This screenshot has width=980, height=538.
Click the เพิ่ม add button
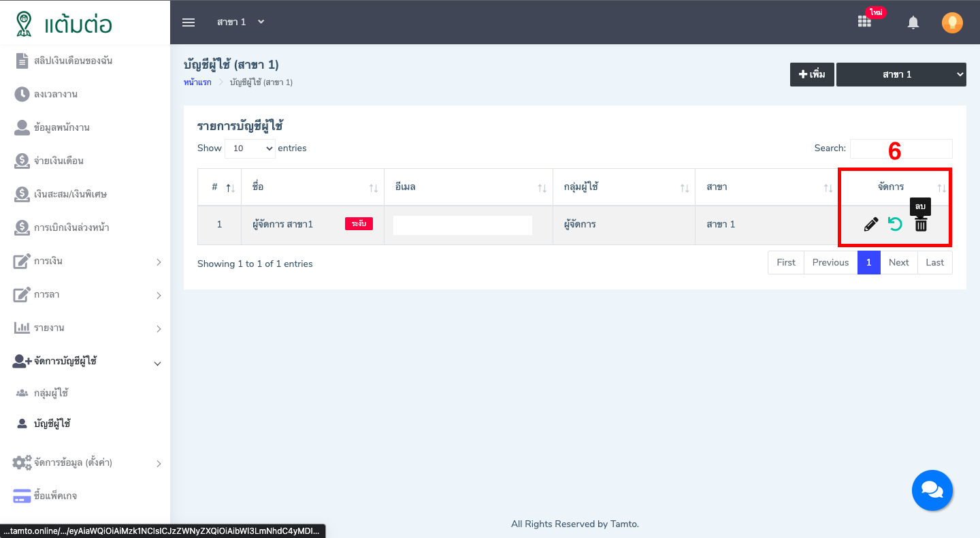click(x=811, y=74)
